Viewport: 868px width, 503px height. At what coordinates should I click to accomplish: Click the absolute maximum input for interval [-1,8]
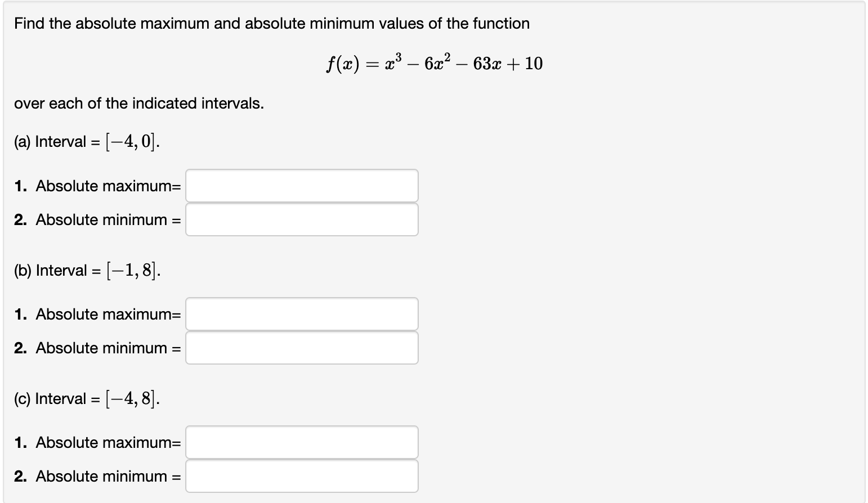(x=302, y=314)
